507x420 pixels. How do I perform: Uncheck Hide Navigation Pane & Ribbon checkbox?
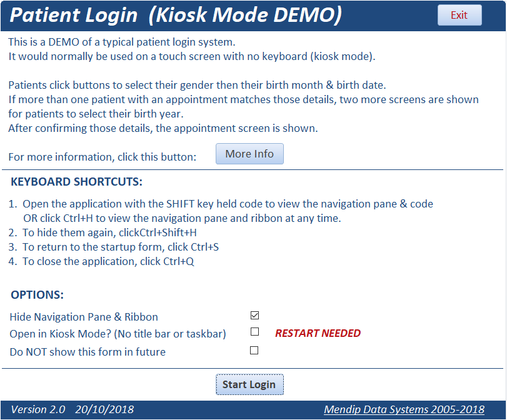[255, 315]
